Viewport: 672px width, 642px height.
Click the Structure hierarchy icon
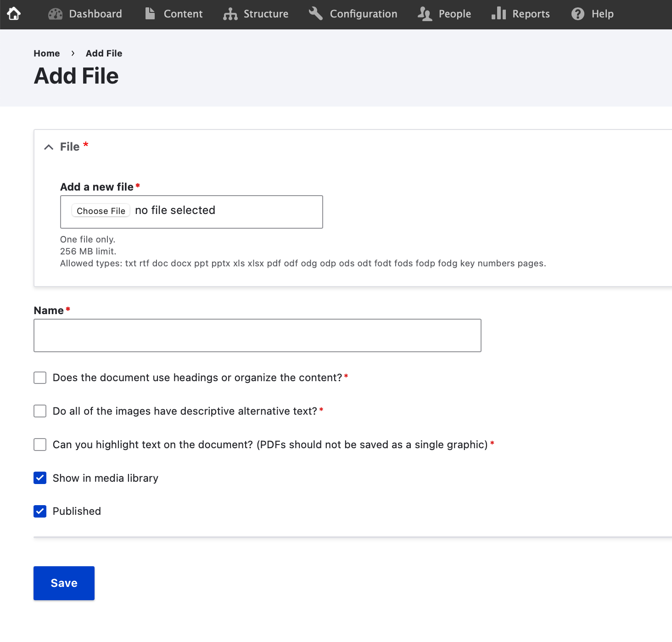(x=230, y=14)
